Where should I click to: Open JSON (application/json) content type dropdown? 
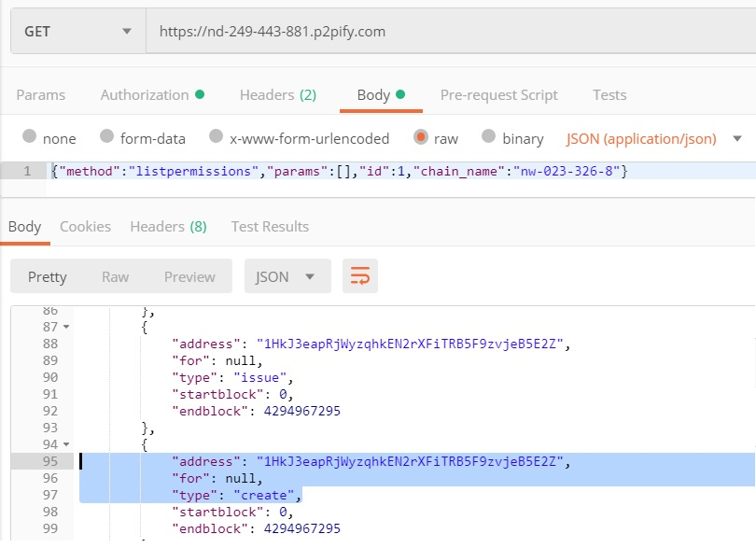tap(653, 139)
